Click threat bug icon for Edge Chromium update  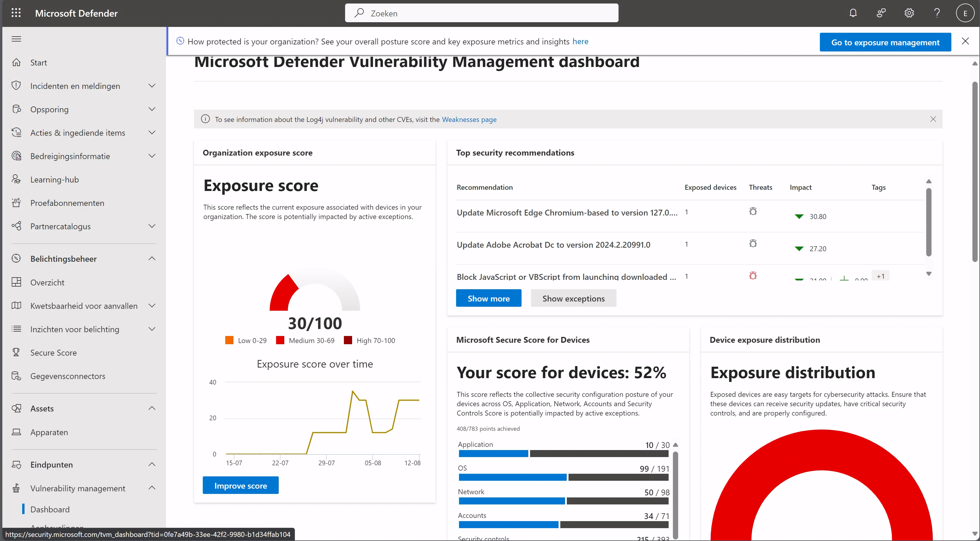tap(753, 211)
